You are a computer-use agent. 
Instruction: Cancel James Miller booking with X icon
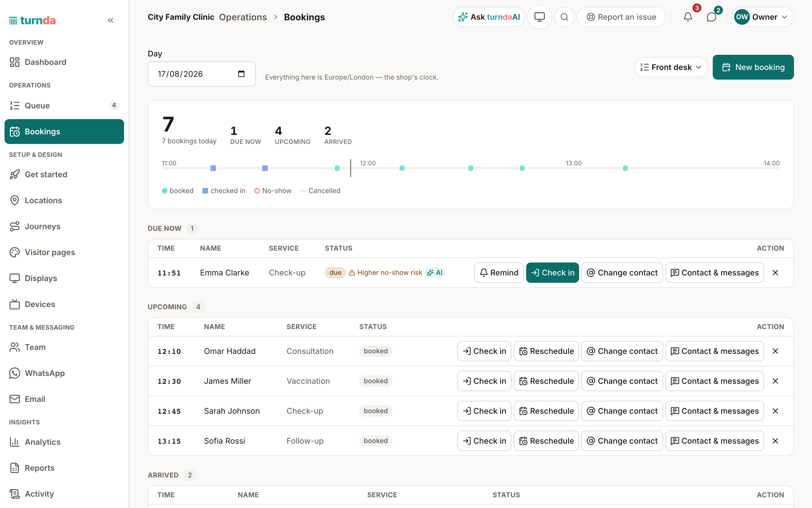pyautogui.click(x=775, y=381)
